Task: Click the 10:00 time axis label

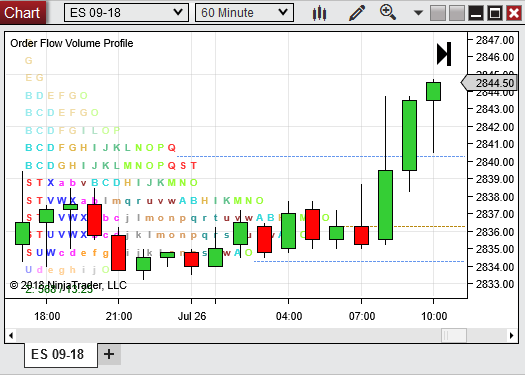Action: pyautogui.click(x=434, y=316)
